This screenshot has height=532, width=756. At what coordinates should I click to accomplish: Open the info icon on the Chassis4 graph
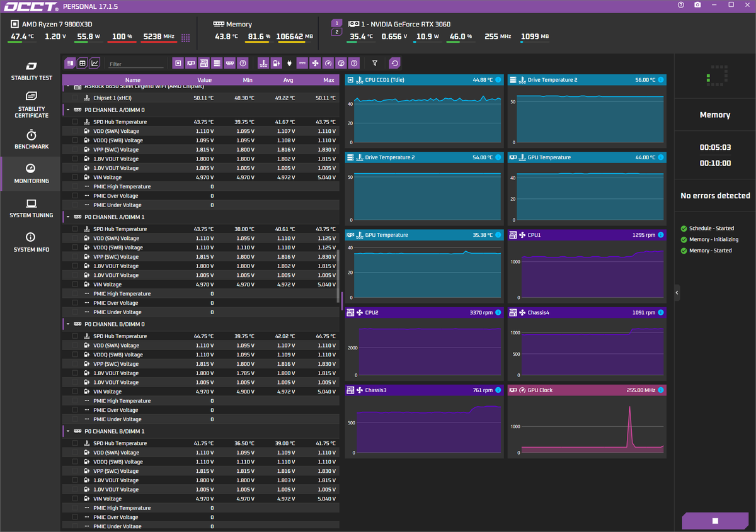[661, 312]
